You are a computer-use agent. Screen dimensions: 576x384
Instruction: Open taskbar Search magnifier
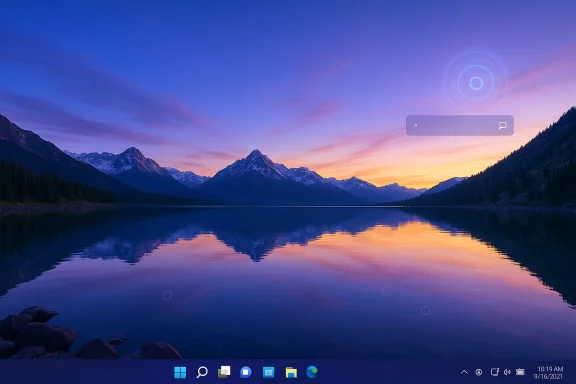202,372
